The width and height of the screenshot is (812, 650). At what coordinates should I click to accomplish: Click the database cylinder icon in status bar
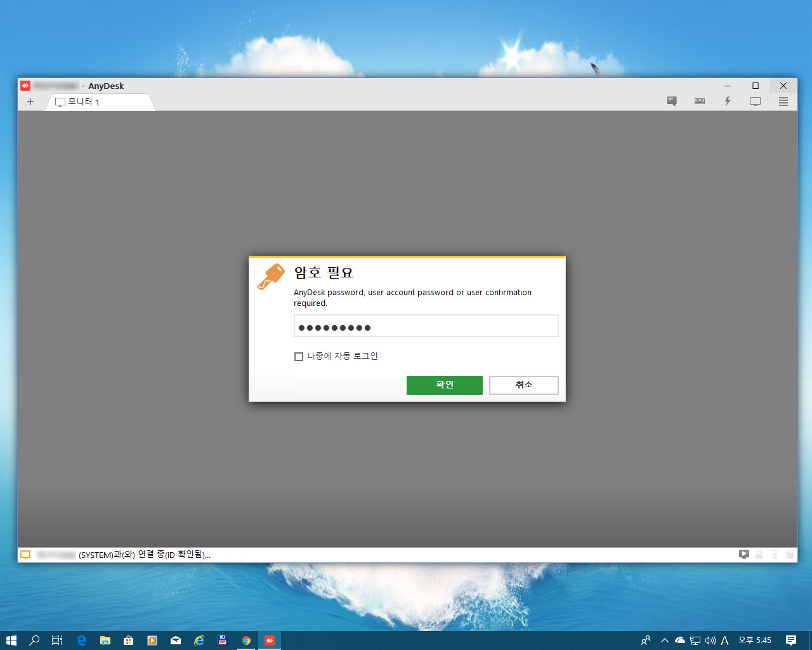tap(790, 554)
